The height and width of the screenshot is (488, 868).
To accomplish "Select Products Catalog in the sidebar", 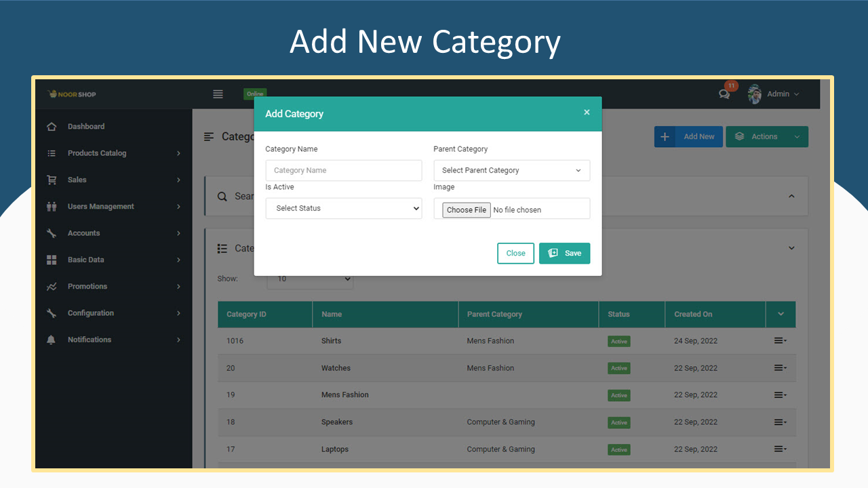I will pos(96,152).
